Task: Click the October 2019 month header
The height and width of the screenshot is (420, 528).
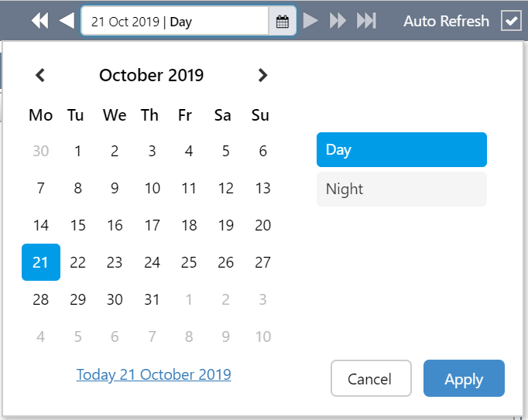Action: click(152, 75)
